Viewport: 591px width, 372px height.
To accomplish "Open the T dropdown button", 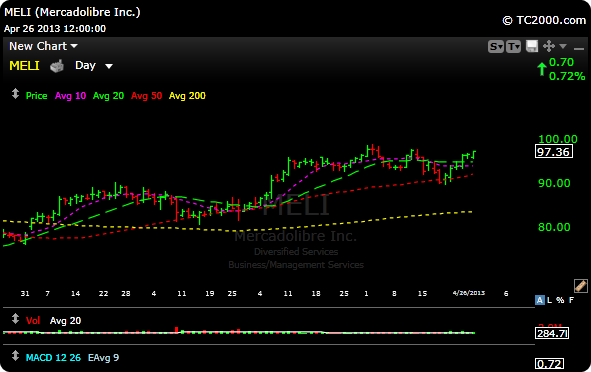I will pyautogui.click(x=513, y=46).
